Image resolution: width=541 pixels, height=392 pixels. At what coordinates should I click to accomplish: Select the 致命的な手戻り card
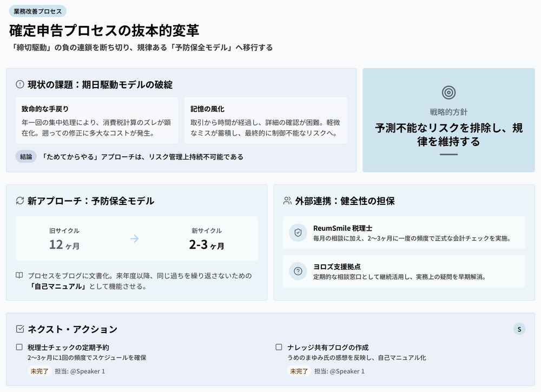97,121
